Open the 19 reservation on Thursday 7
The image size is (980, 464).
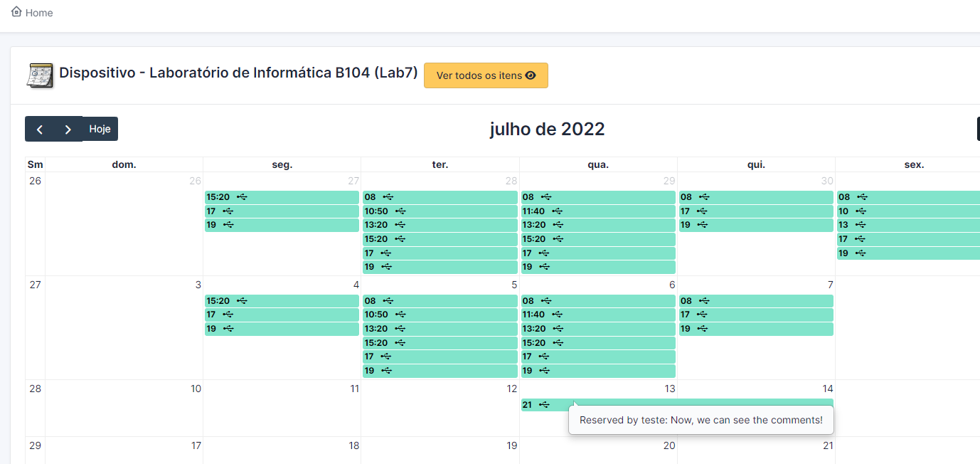[x=756, y=329]
